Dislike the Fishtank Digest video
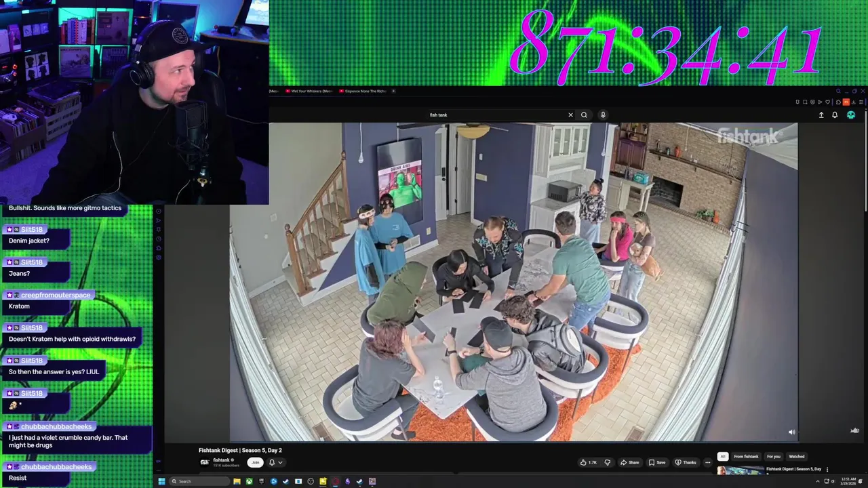 pyautogui.click(x=608, y=462)
